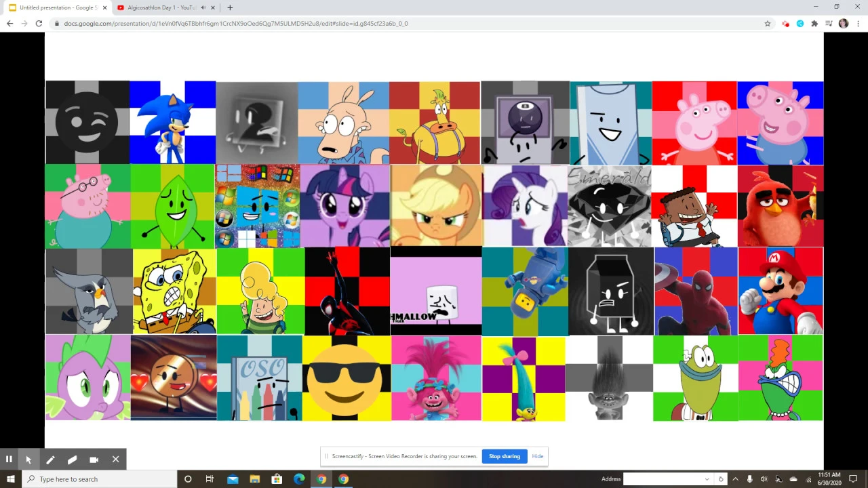Select the black winking emoji image

tap(87, 122)
